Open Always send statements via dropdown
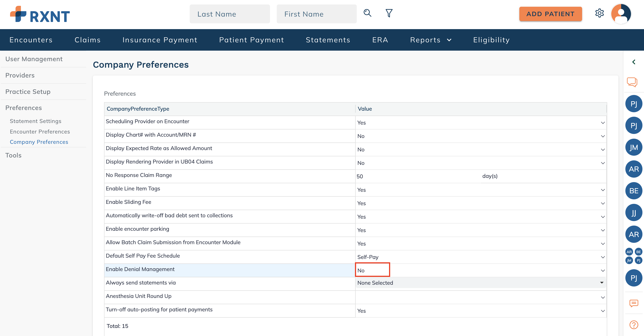The image size is (644, 336). [x=481, y=283]
